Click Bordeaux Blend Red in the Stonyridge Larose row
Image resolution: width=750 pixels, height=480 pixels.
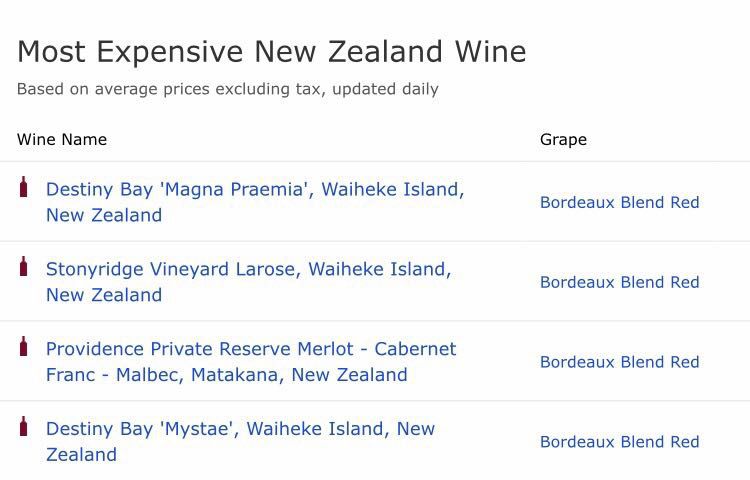pos(619,282)
